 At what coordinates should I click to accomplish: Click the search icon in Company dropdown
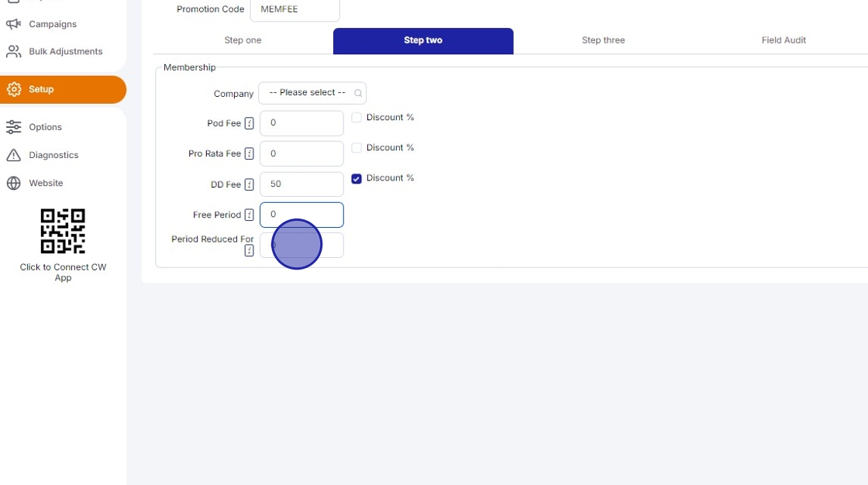[358, 93]
